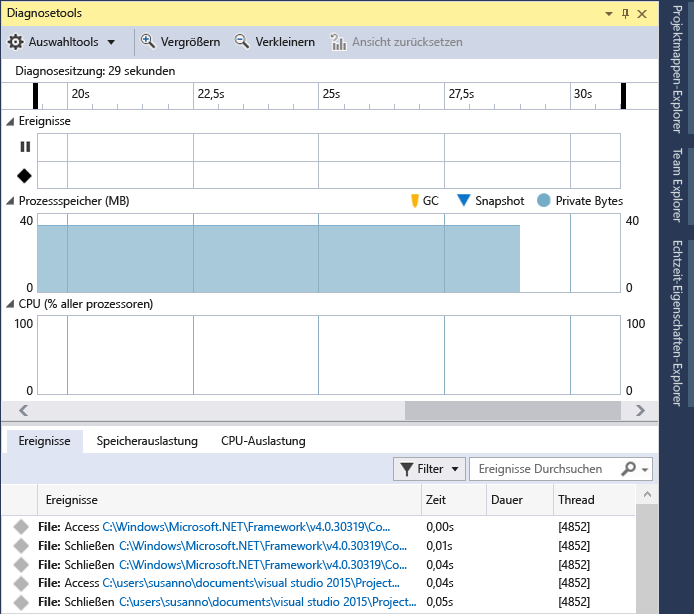Click Ansicht zurücksetzen button

[x=397, y=42]
